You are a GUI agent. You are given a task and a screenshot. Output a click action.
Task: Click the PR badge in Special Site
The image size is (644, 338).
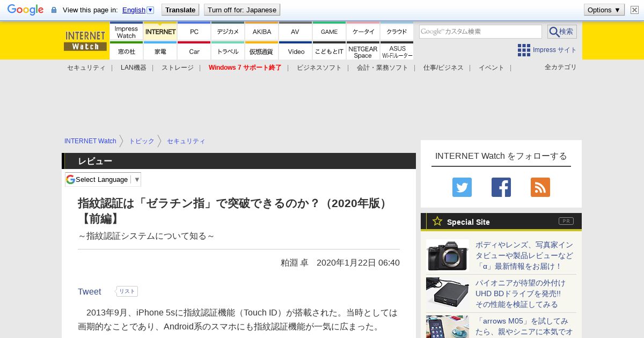(x=566, y=221)
